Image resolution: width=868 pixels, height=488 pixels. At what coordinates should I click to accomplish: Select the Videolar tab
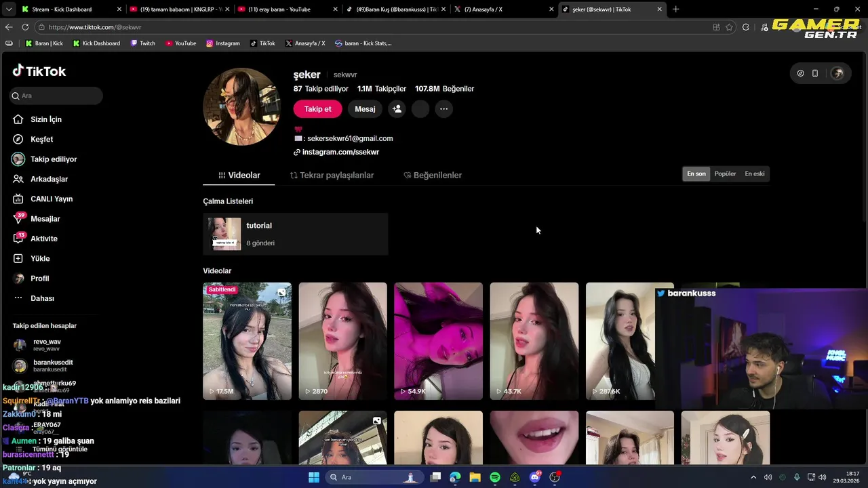(239, 175)
